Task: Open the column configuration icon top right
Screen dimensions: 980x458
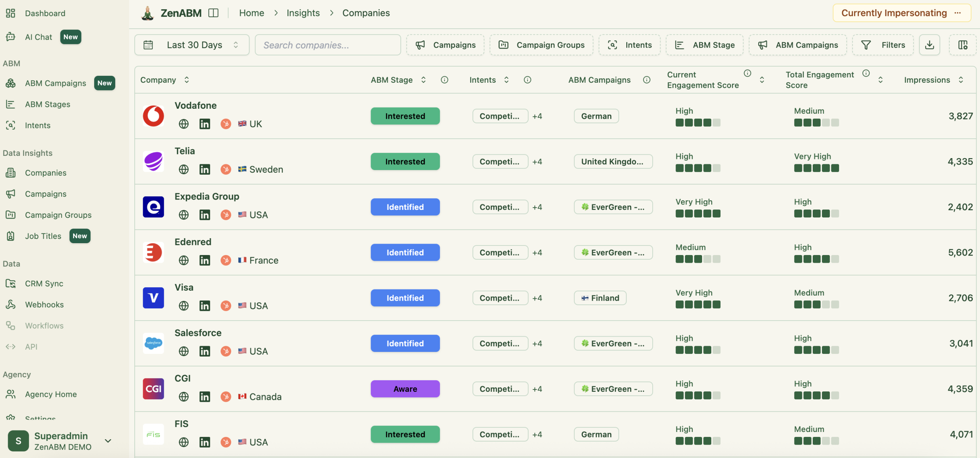Action: [x=963, y=44]
